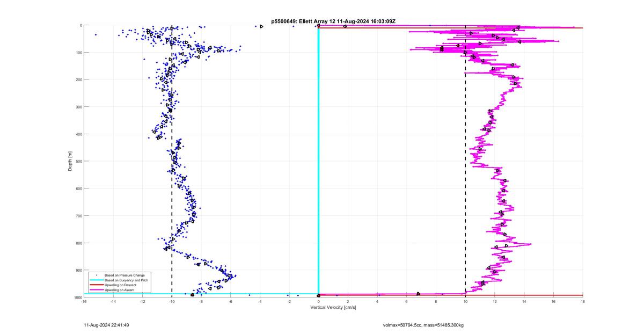Click the depth-axis tick label '100'

tap(78, 53)
